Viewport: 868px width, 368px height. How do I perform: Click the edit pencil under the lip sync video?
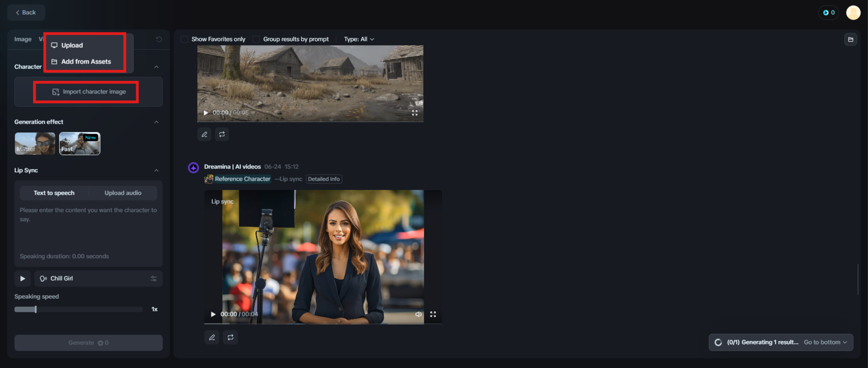(x=212, y=337)
